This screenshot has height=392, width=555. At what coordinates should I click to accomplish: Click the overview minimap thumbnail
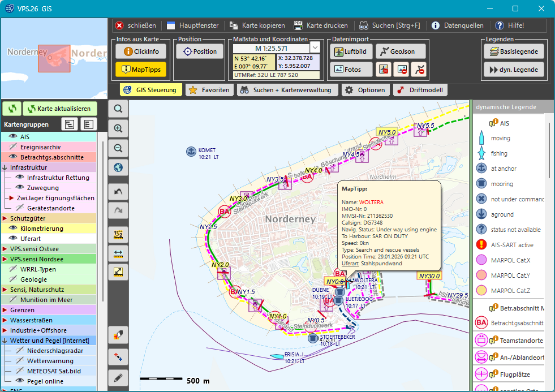[54, 58]
